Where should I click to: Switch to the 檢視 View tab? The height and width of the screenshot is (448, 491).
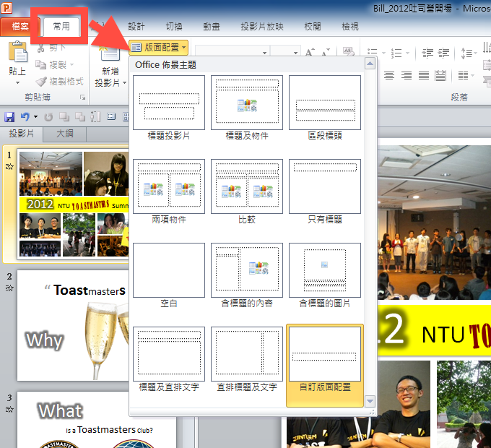point(350,27)
